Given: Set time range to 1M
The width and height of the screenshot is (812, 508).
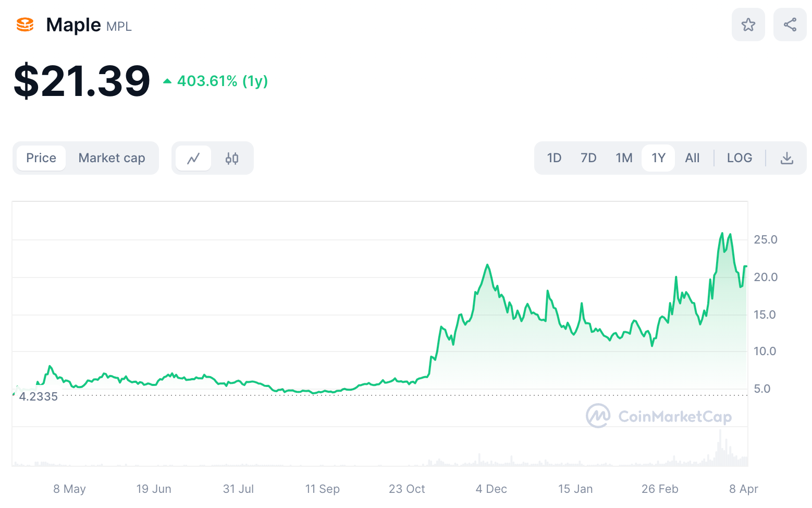Looking at the screenshot, I should [624, 158].
